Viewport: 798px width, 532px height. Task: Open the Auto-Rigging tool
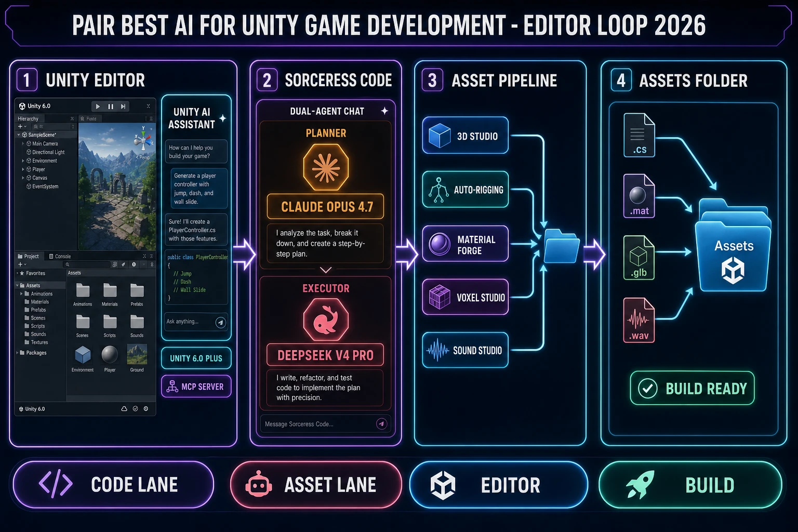(x=465, y=190)
